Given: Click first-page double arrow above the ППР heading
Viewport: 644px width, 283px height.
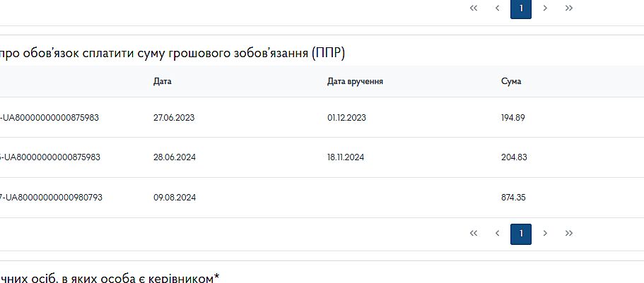Looking at the screenshot, I should 474,8.
